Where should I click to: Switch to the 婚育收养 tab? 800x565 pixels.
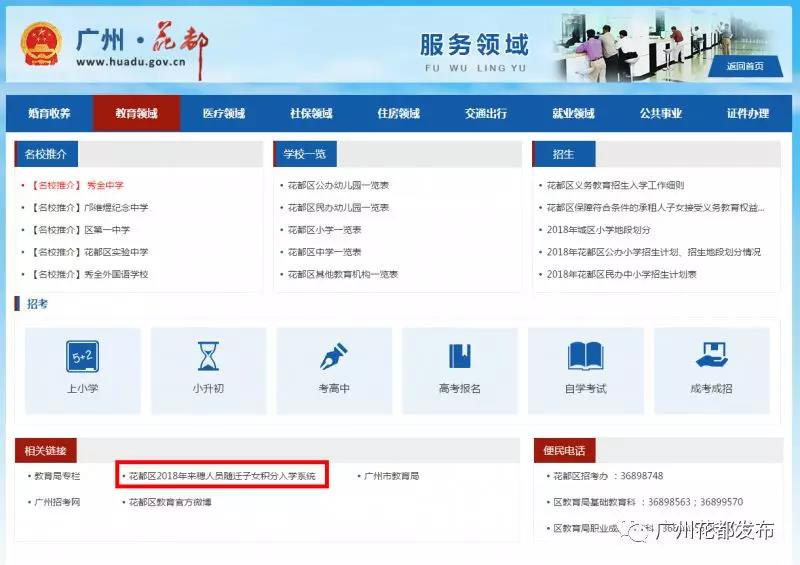click(x=49, y=114)
